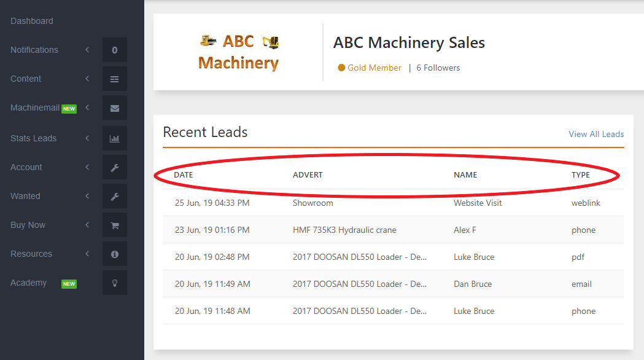Select the HMF 735K3 Hydraulic crane advert

click(344, 230)
